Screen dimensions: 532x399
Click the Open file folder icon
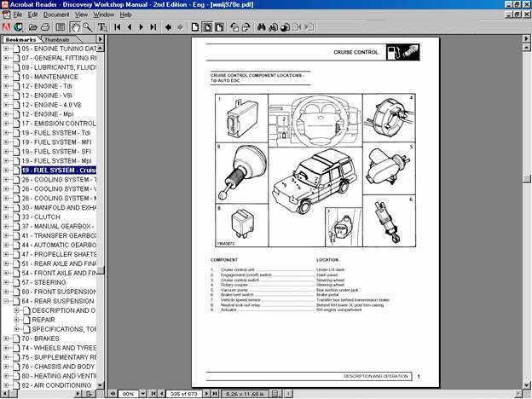(33, 27)
